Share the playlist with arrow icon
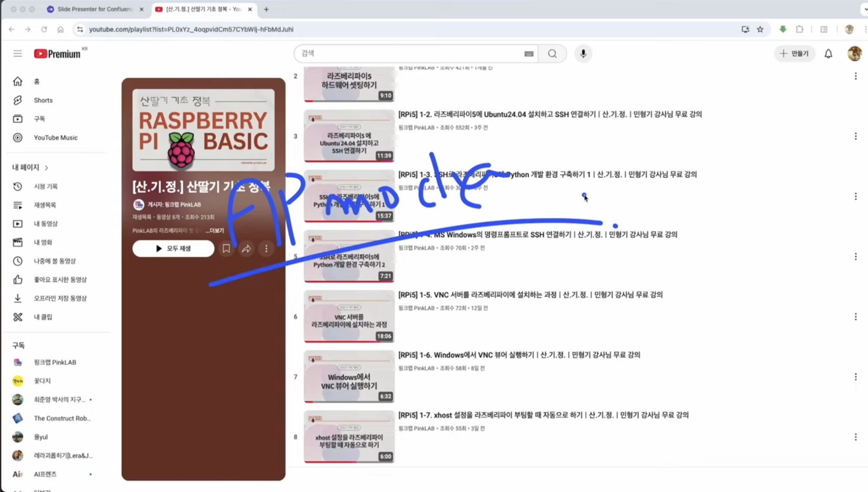The height and width of the screenshot is (492, 868). click(246, 248)
